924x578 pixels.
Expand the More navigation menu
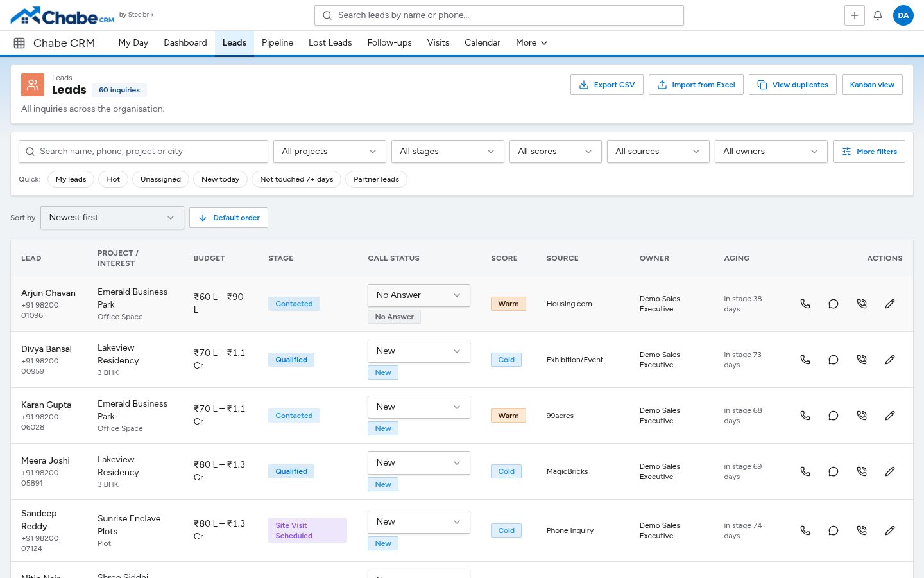(531, 43)
